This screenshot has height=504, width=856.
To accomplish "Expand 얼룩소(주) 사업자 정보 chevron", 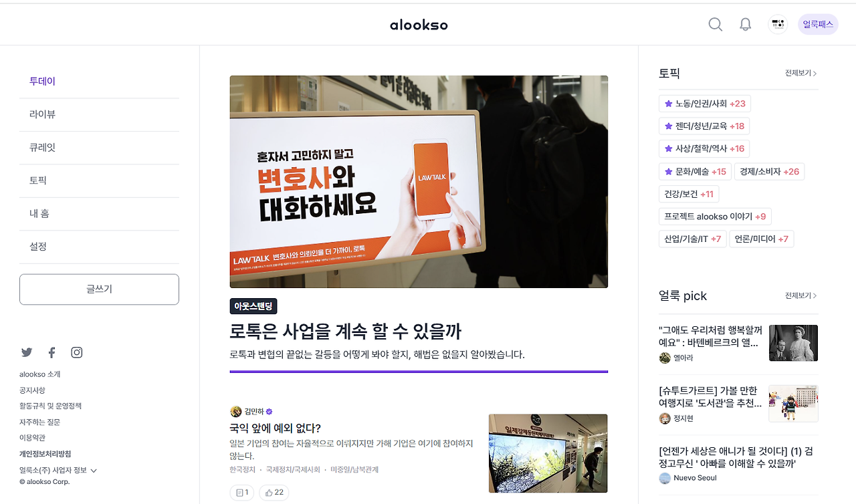I will [94, 471].
